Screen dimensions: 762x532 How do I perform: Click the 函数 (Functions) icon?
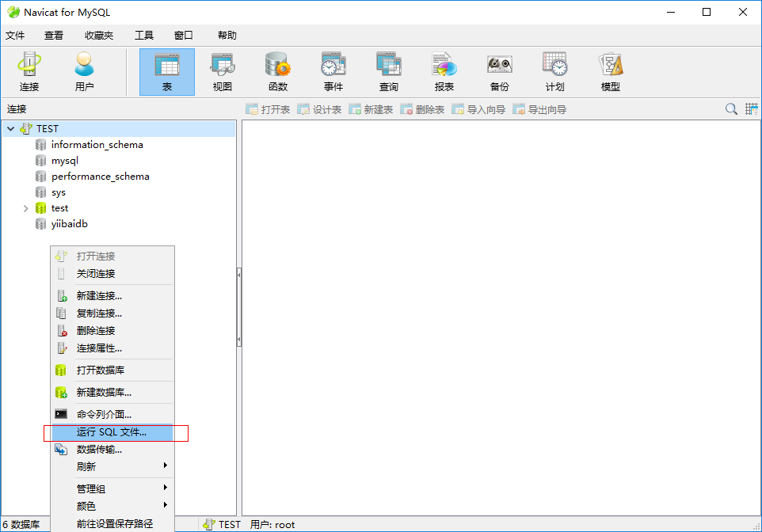(278, 70)
